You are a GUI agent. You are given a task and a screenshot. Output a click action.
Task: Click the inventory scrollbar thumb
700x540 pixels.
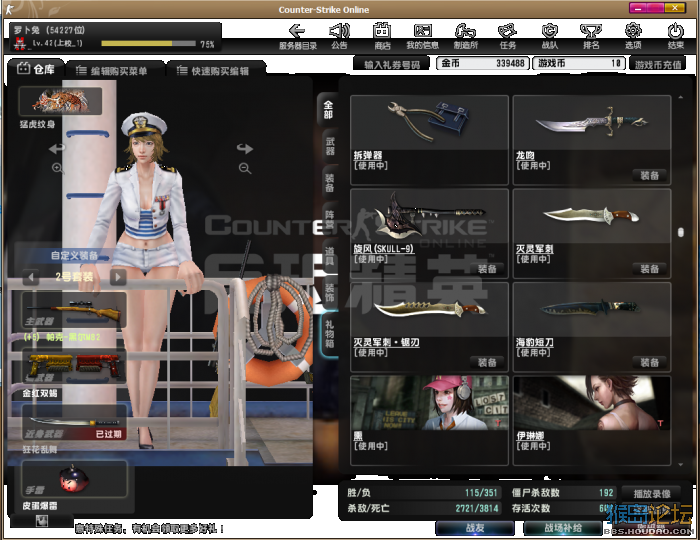click(680, 233)
